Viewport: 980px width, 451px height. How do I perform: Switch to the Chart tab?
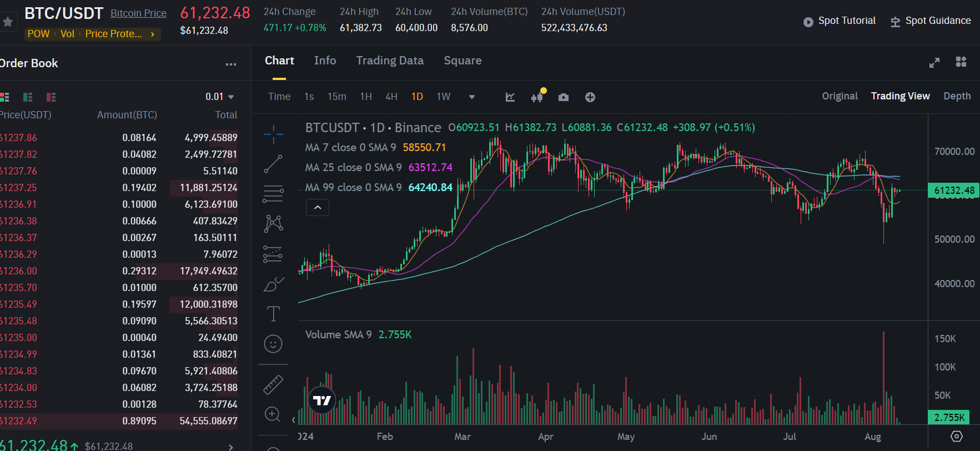pyautogui.click(x=279, y=61)
